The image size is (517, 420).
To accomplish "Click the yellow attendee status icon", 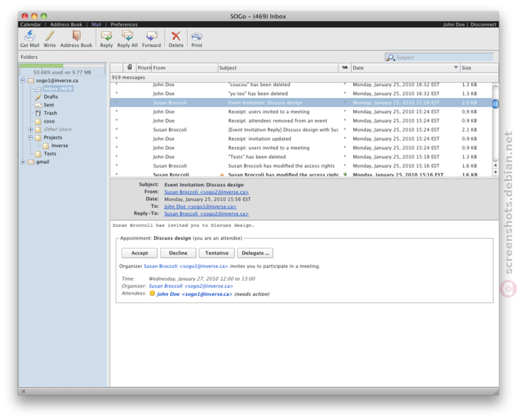I will (x=152, y=293).
